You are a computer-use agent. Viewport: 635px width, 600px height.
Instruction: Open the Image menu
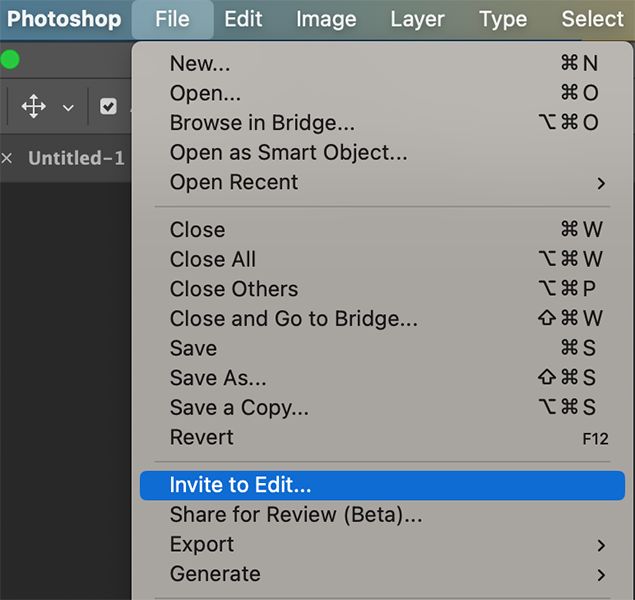click(326, 19)
